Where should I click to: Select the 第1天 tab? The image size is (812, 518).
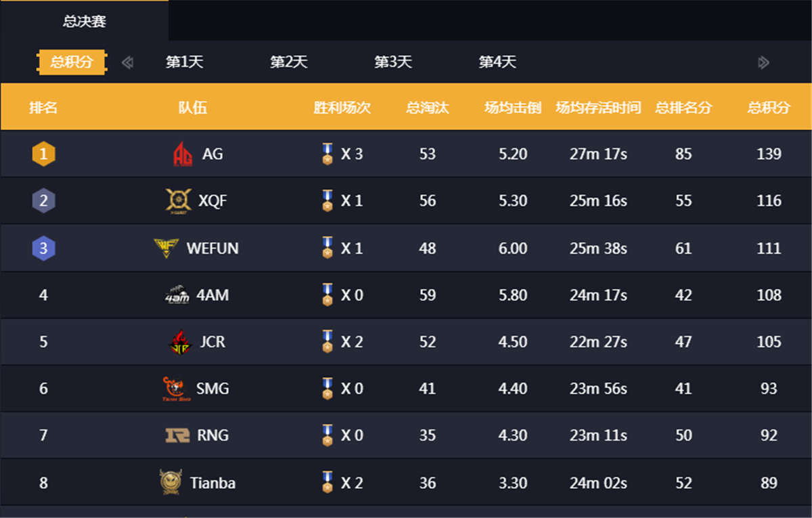[185, 62]
